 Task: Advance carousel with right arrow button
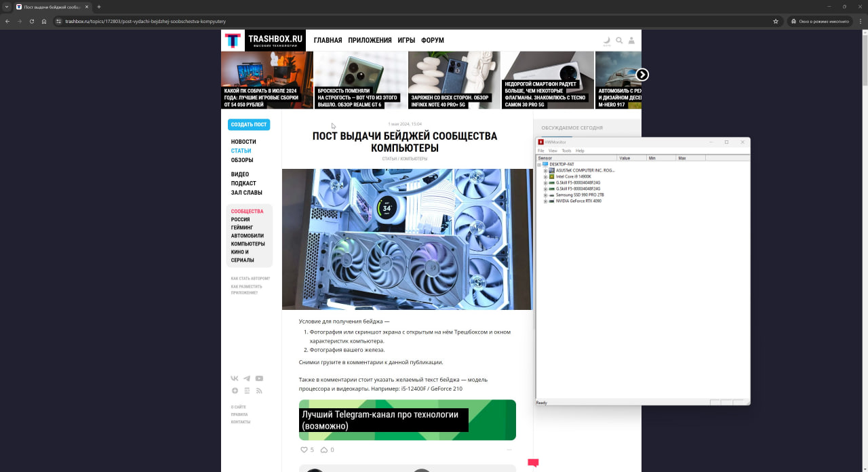[642, 75]
